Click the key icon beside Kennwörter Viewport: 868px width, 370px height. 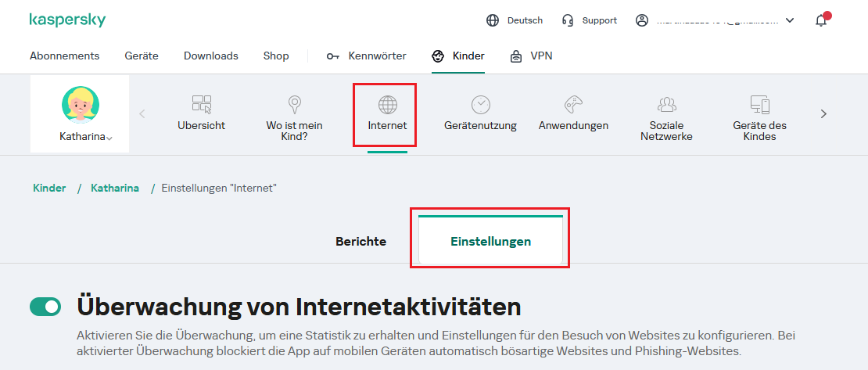pyautogui.click(x=332, y=56)
